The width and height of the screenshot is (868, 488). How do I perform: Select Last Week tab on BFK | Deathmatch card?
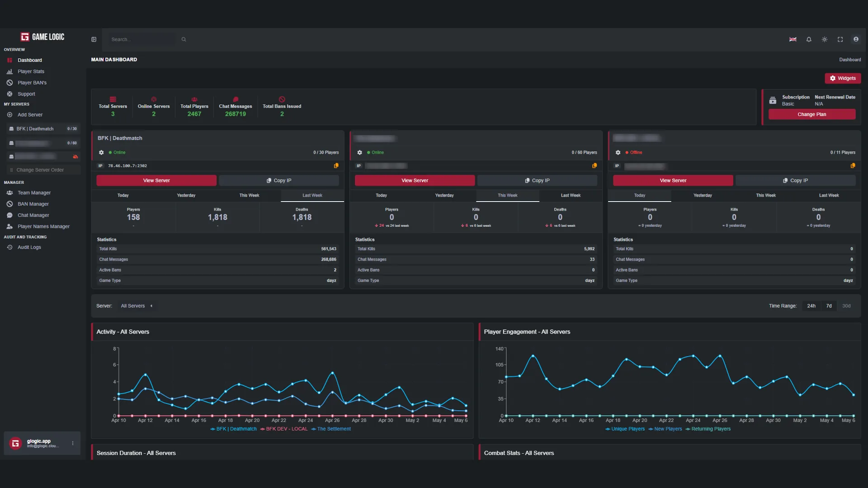(312, 196)
